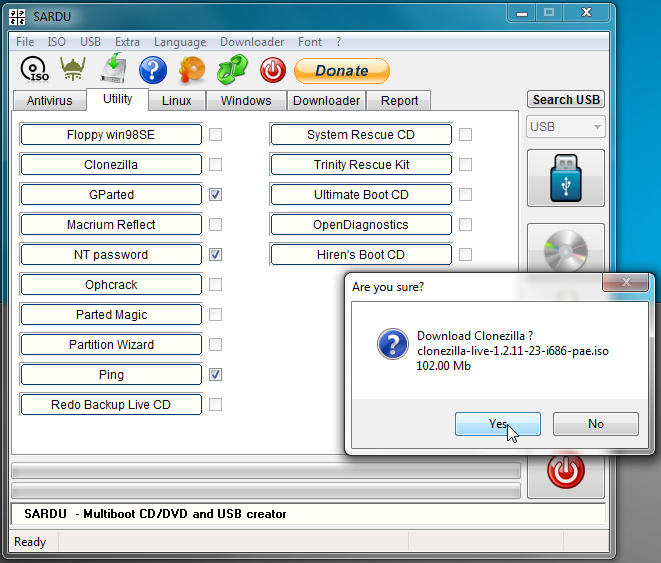Open the ? help menu
Screen dimensions: 661x563
tap(338, 42)
